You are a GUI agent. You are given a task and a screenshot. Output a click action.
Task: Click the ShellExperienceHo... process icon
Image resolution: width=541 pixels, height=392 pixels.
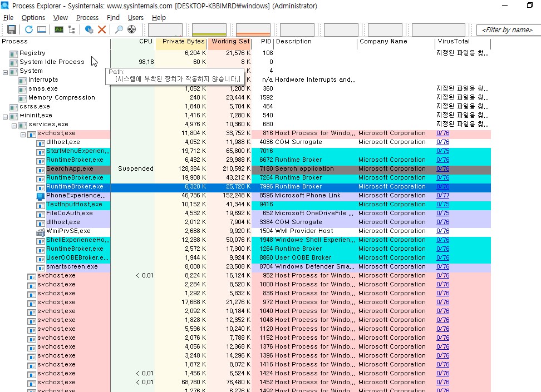click(x=41, y=241)
